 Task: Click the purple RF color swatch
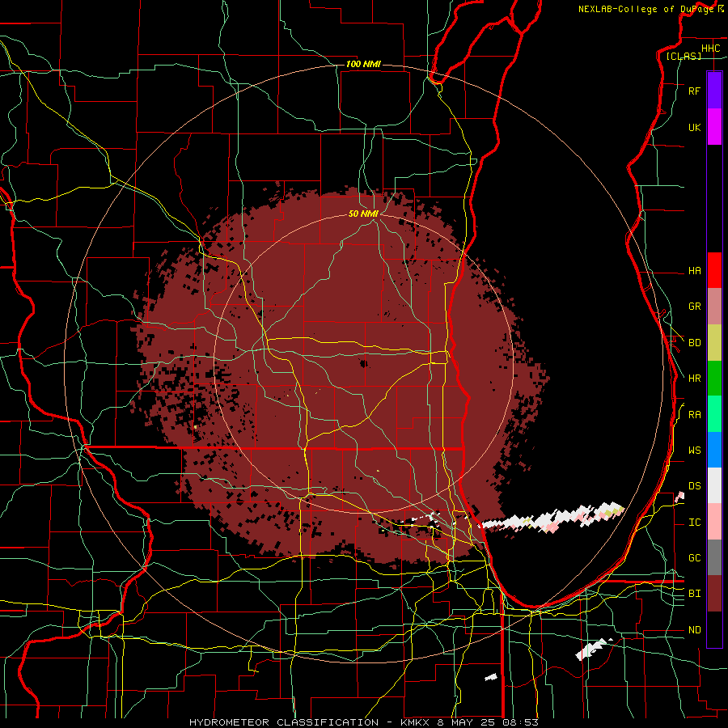714,91
